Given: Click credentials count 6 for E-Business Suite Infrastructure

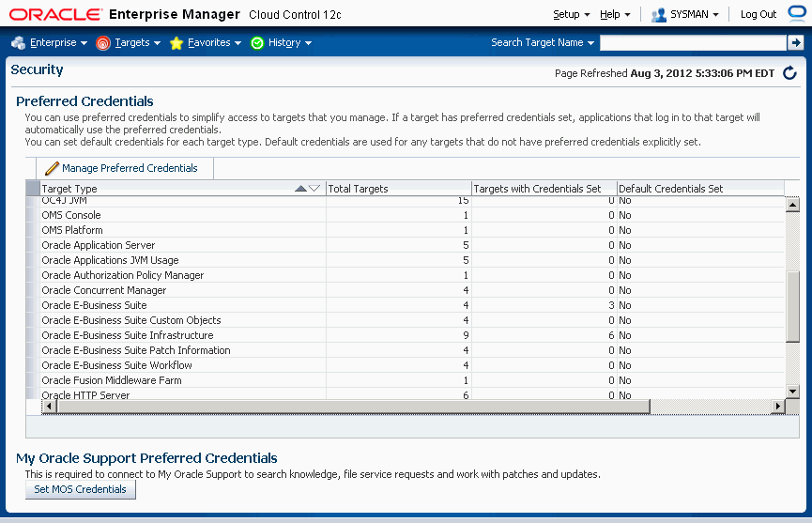Looking at the screenshot, I should tap(611, 335).
